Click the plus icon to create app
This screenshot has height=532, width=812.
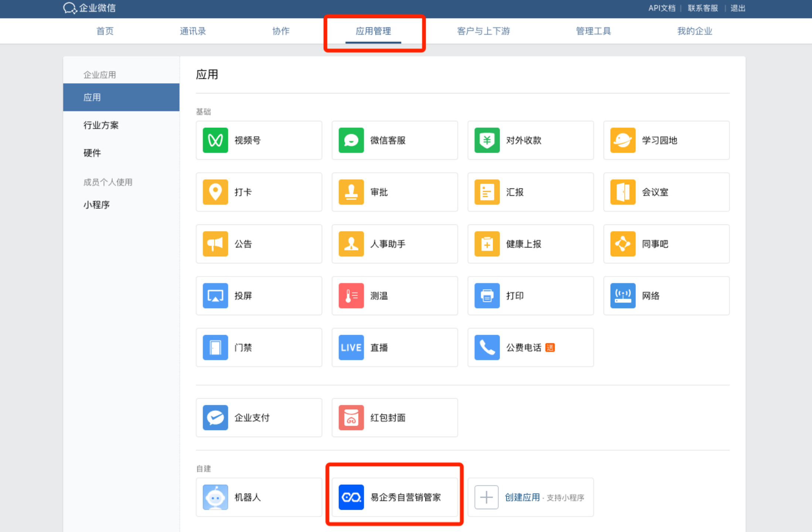486,497
